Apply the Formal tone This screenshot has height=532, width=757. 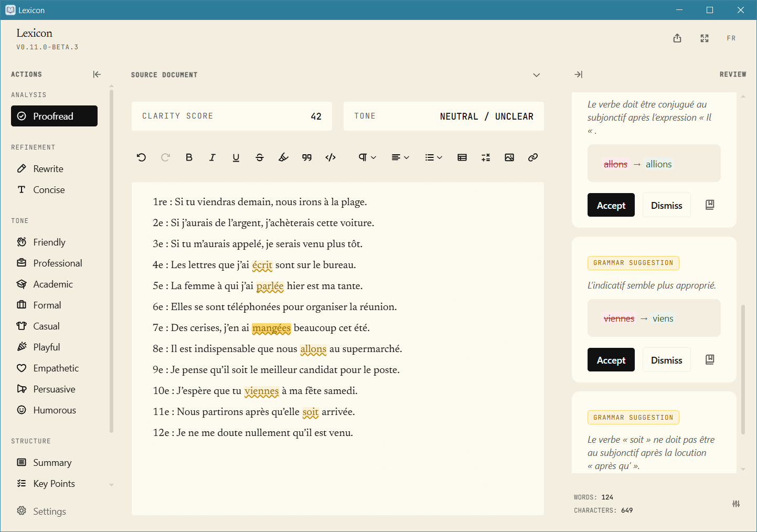pyautogui.click(x=54, y=305)
